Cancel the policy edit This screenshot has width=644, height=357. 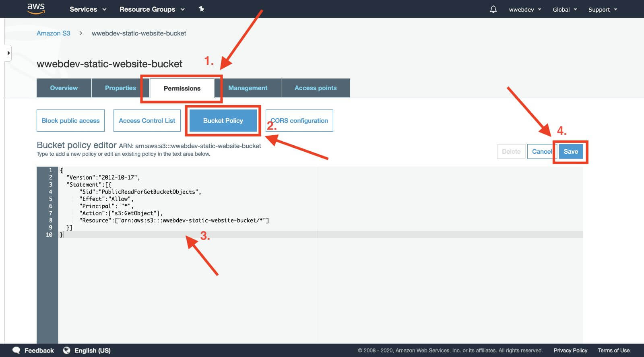[x=542, y=151]
